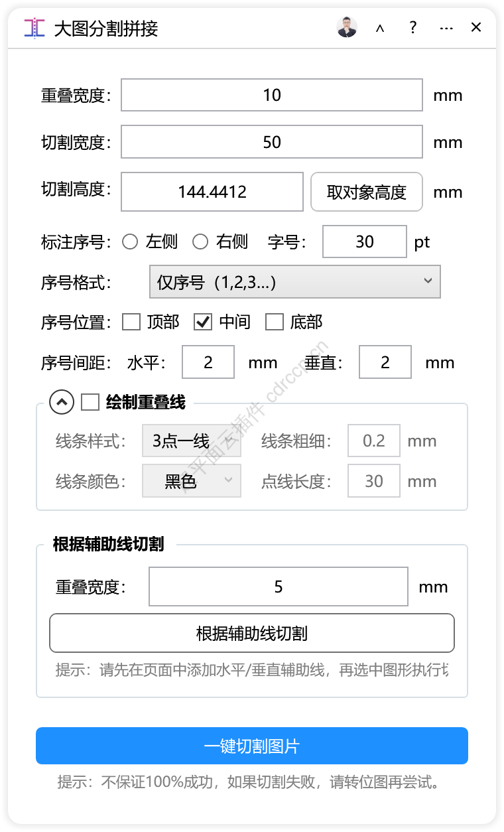Click the app logo icon in title bar
504x832 pixels.
coord(34,28)
